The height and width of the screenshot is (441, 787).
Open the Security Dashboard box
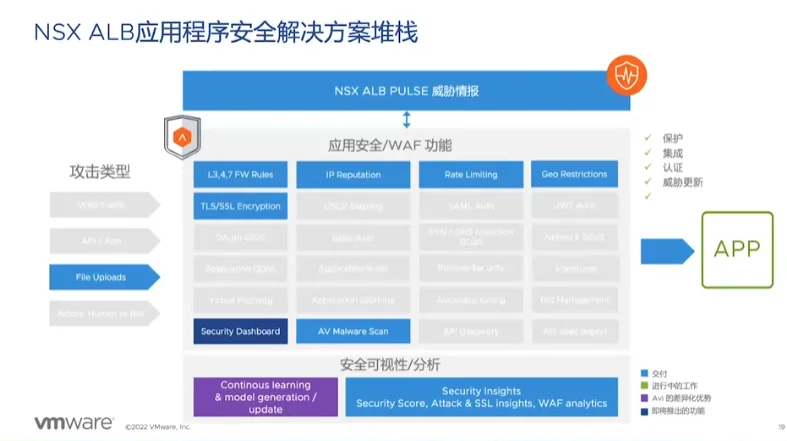240,331
